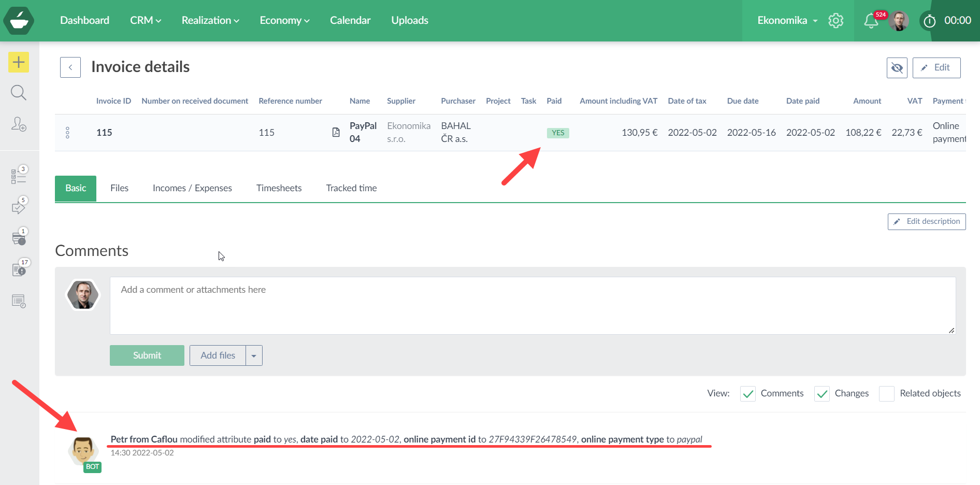Click into the add comment text field
The width and height of the screenshot is (980, 485).
(x=532, y=305)
